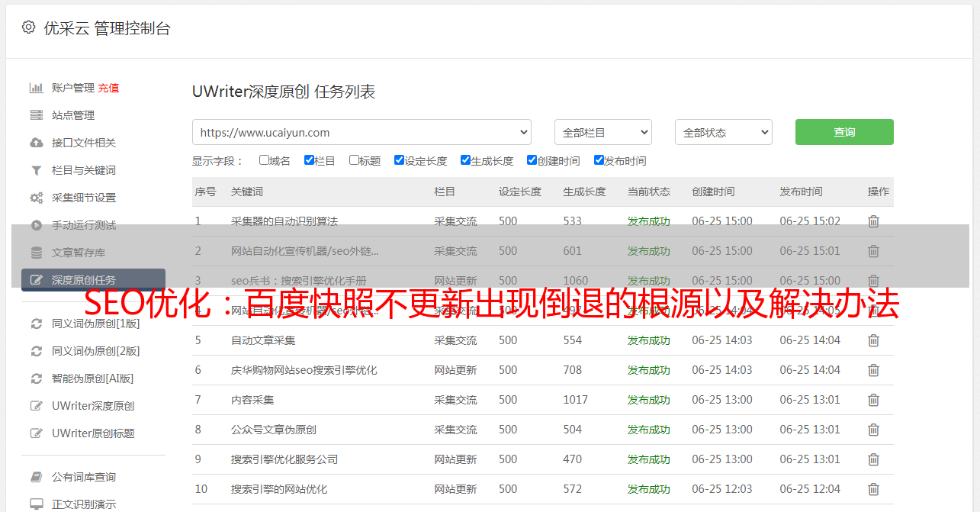Click the bar chart icon for 账户管理
This screenshot has width=980, height=512.
coord(36,88)
